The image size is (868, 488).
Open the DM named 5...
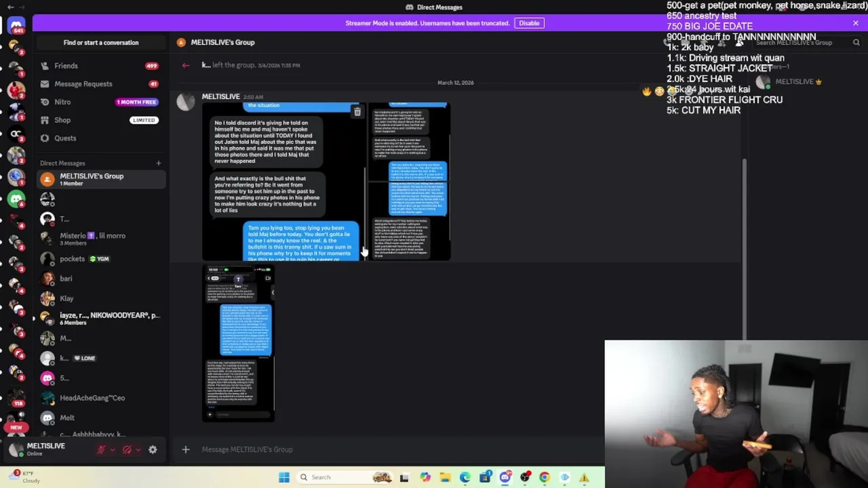pos(101,378)
